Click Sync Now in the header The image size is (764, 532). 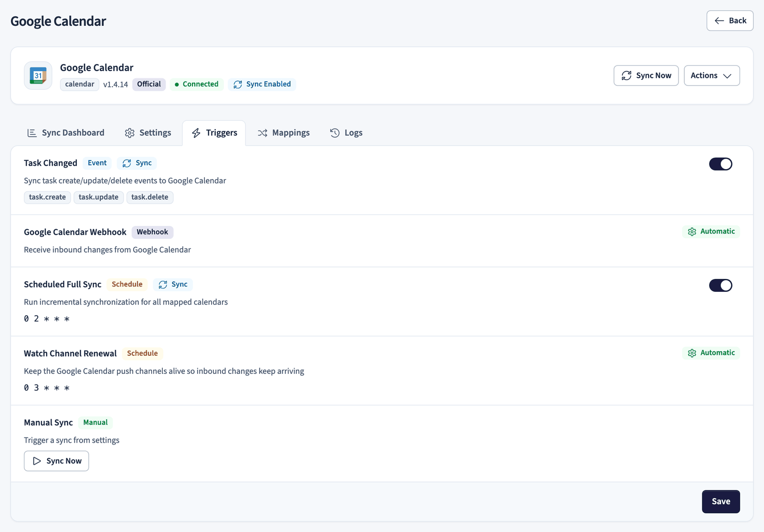click(x=646, y=75)
